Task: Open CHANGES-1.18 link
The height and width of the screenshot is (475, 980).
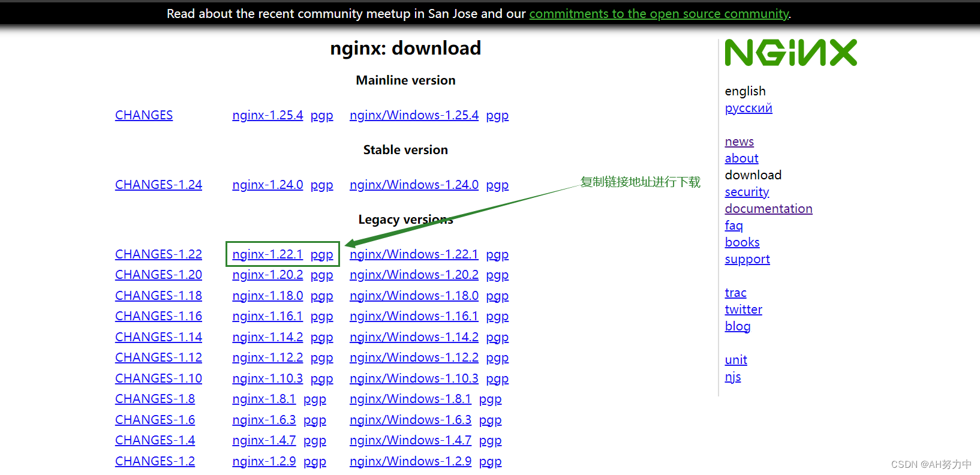Action: [x=158, y=296]
